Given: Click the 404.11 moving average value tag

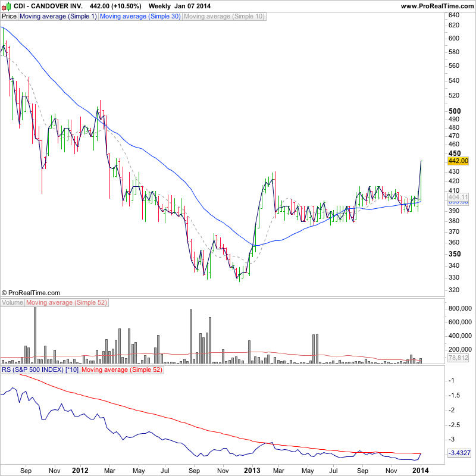Looking at the screenshot, I should pyautogui.click(x=458, y=197).
